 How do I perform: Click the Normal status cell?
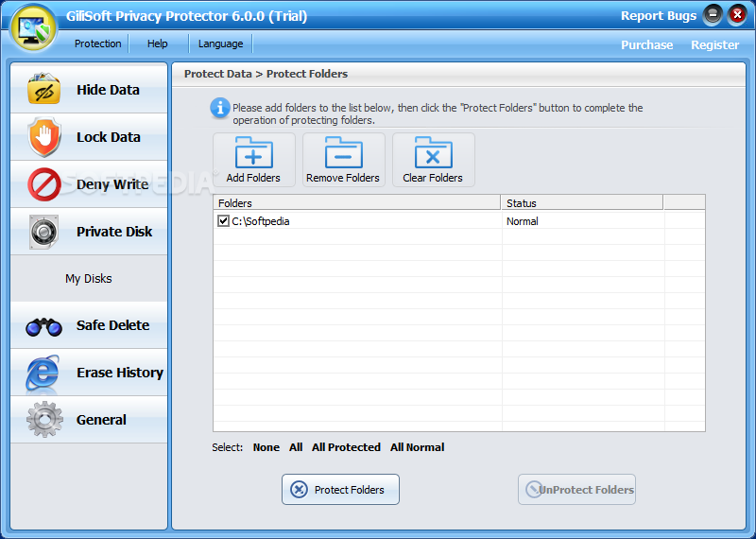[523, 221]
